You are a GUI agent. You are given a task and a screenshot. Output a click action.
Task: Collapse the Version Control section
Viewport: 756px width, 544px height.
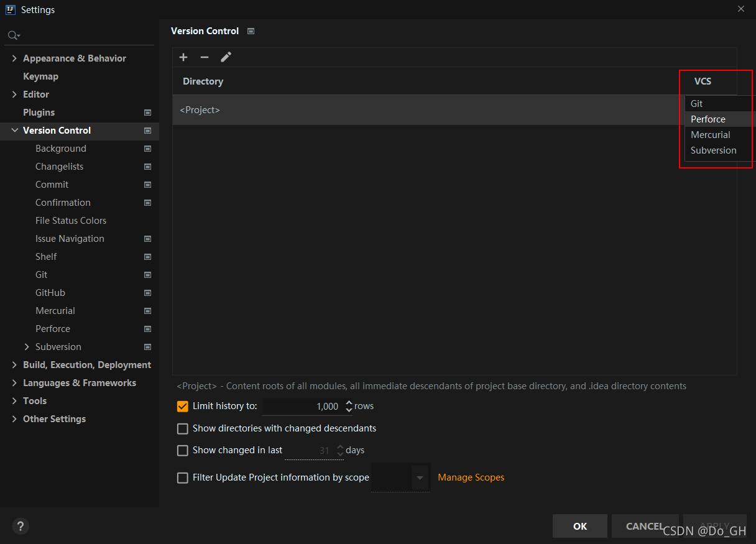(14, 131)
